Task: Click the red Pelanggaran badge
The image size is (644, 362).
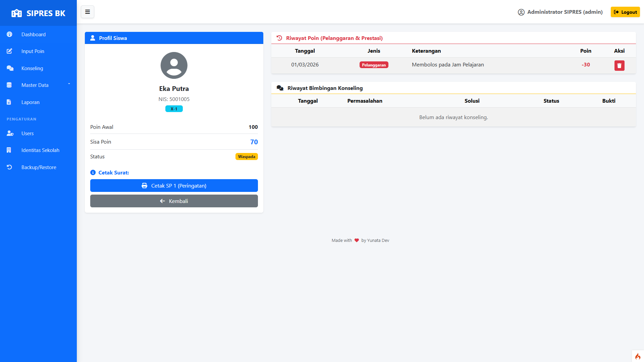Action: 374,65
